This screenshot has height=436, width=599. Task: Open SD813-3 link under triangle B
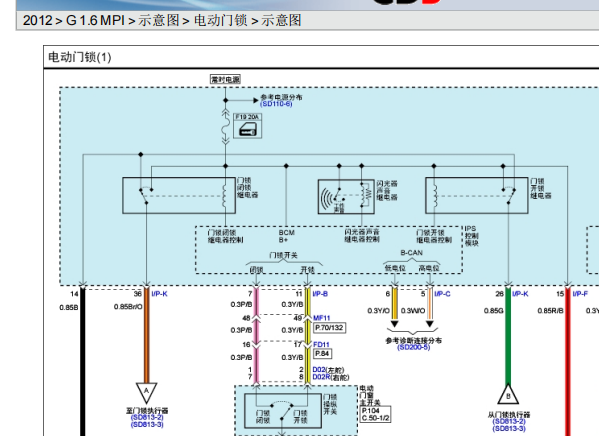click(x=509, y=428)
